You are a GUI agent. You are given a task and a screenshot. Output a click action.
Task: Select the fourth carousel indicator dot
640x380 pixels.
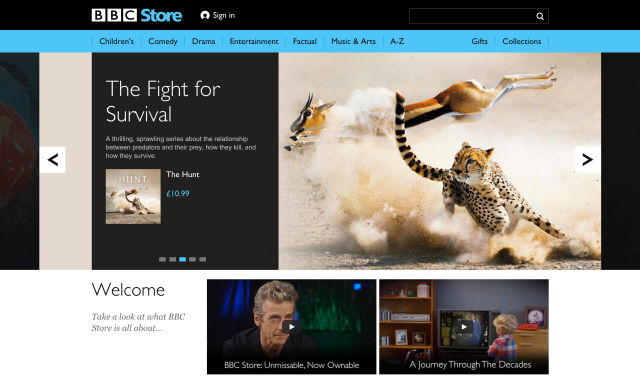coord(192,260)
